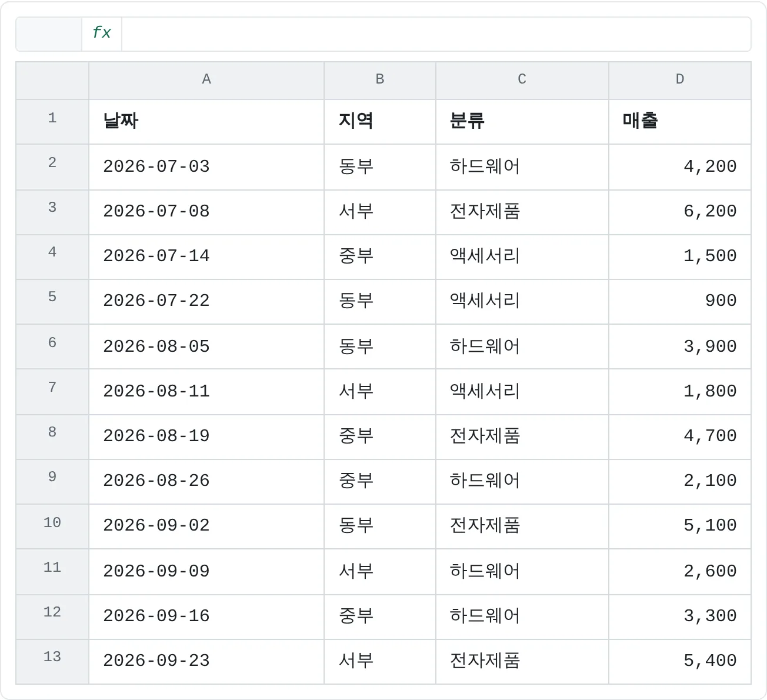
Task: Click the formula bar input field
Action: [436, 34]
